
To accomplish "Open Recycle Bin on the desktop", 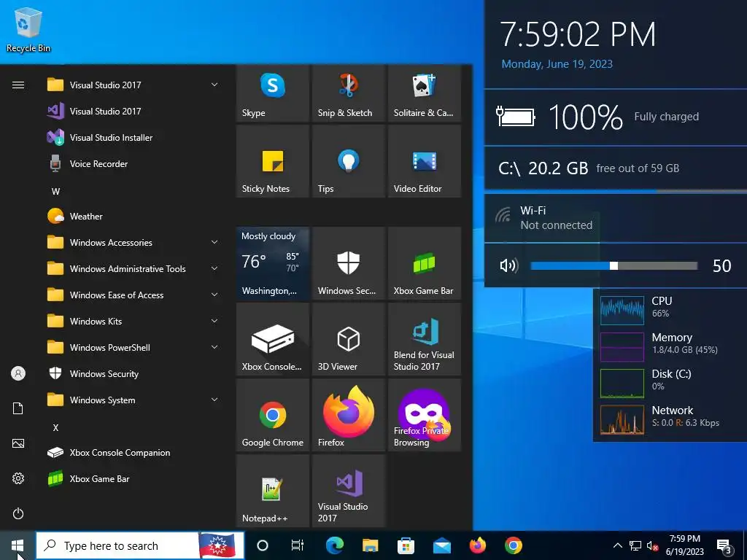I will pyautogui.click(x=28, y=29).
